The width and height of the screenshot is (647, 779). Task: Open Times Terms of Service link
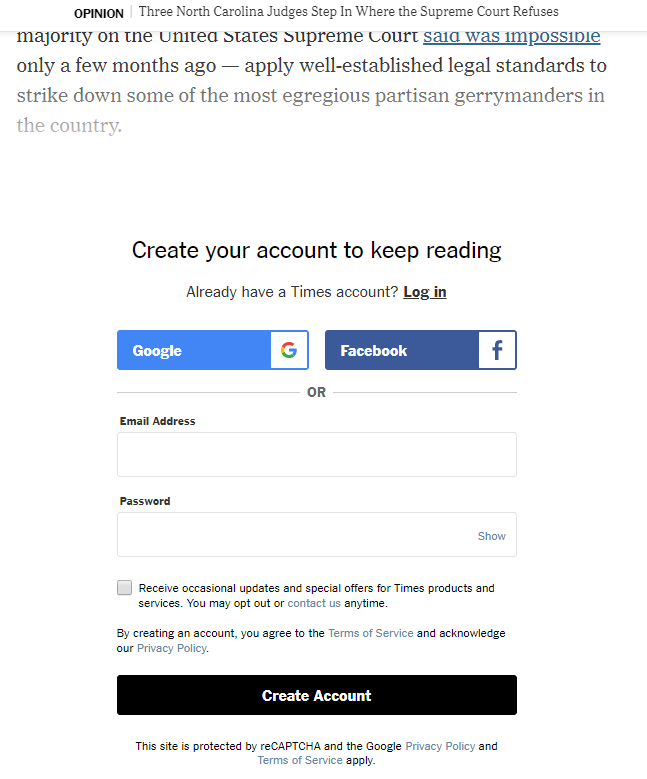click(371, 633)
